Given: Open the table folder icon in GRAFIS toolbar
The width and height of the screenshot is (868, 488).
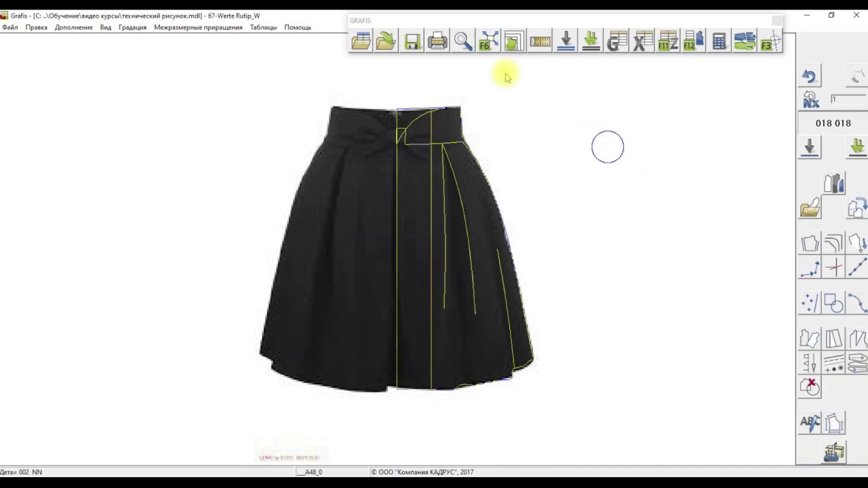Looking at the screenshot, I should [361, 41].
